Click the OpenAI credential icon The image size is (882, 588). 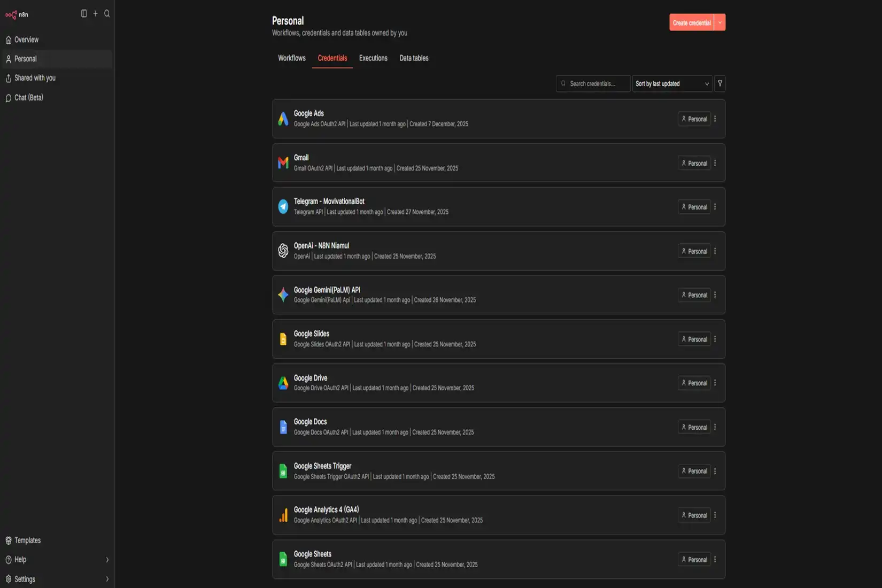coord(283,251)
